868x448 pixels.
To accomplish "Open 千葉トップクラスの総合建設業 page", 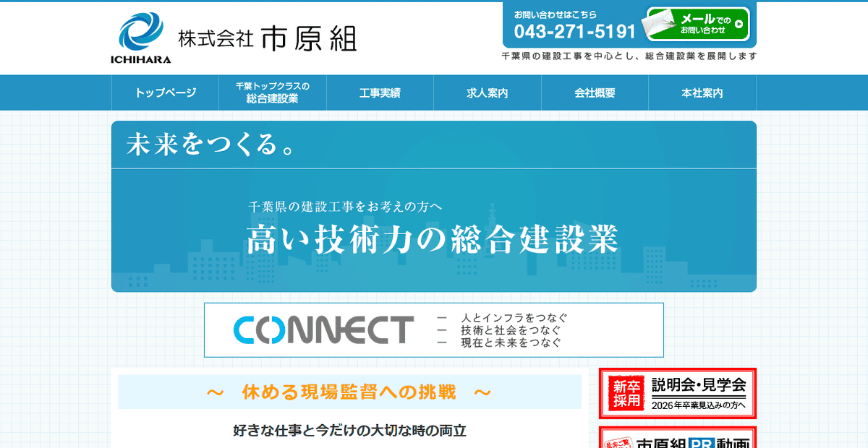I will point(273,92).
